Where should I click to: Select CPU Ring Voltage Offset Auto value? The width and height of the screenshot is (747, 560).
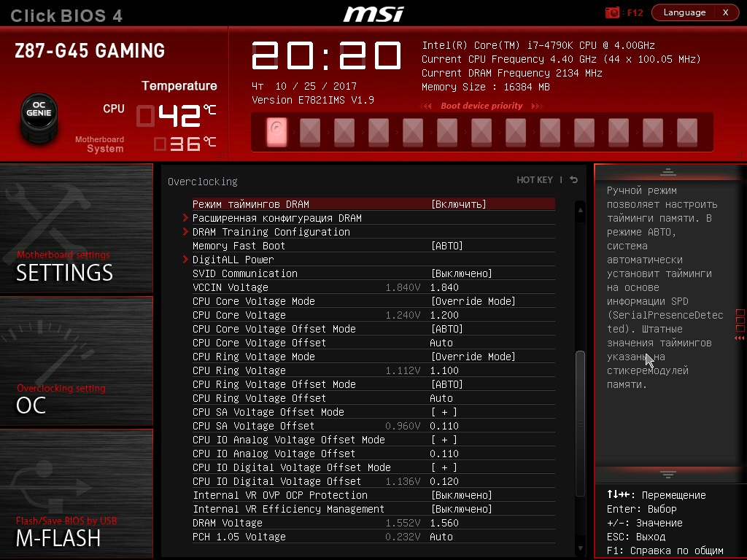(441, 397)
